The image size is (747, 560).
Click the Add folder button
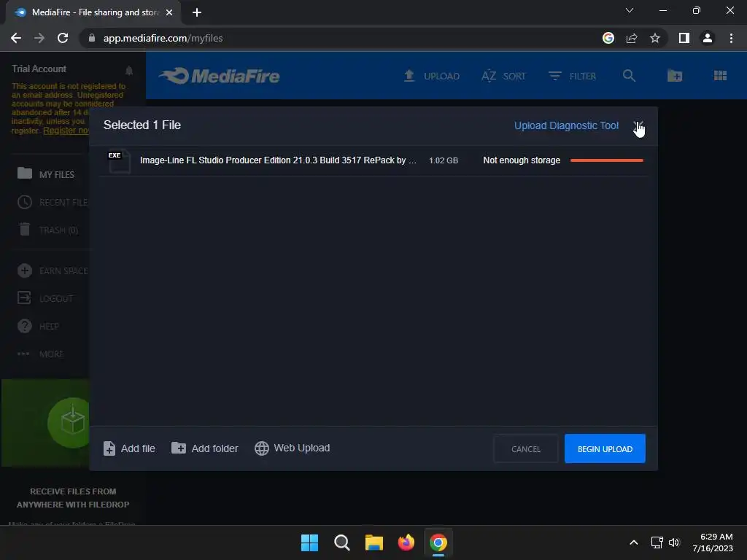pyautogui.click(x=204, y=448)
